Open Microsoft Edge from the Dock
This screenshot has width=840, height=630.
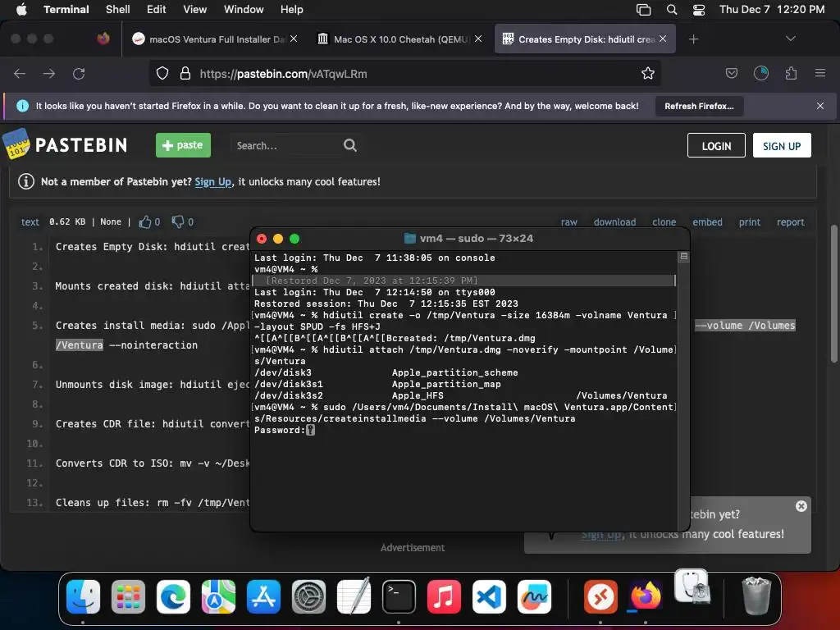(173, 597)
